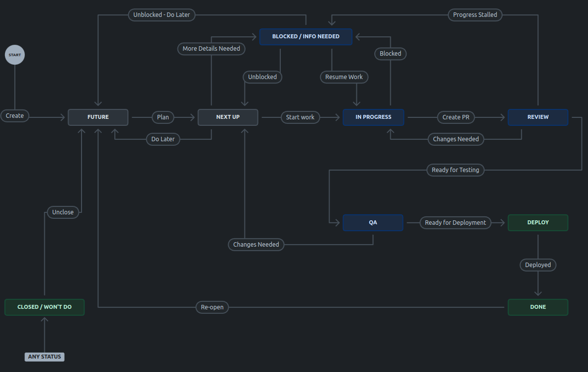This screenshot has width=588, height=372.
Task: Click the NEXT UP state box
Action: [x=228, y=117]
